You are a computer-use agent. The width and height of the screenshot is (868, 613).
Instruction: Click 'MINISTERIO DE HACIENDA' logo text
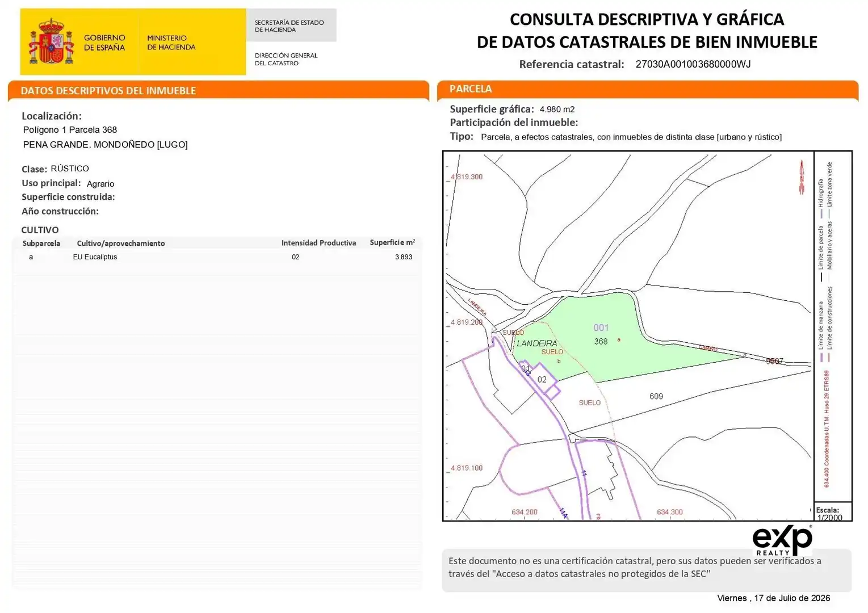click(171, 43)
